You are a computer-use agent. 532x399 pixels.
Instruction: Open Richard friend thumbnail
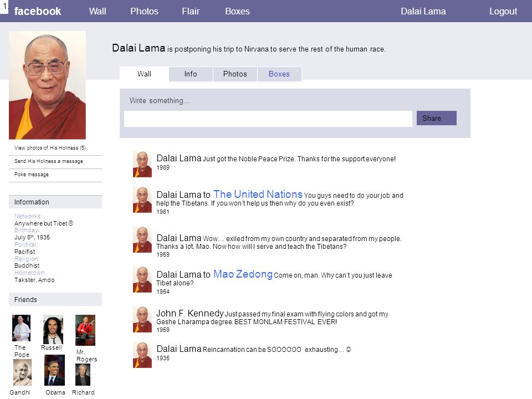pyautogui.click(x=83, y=375)
